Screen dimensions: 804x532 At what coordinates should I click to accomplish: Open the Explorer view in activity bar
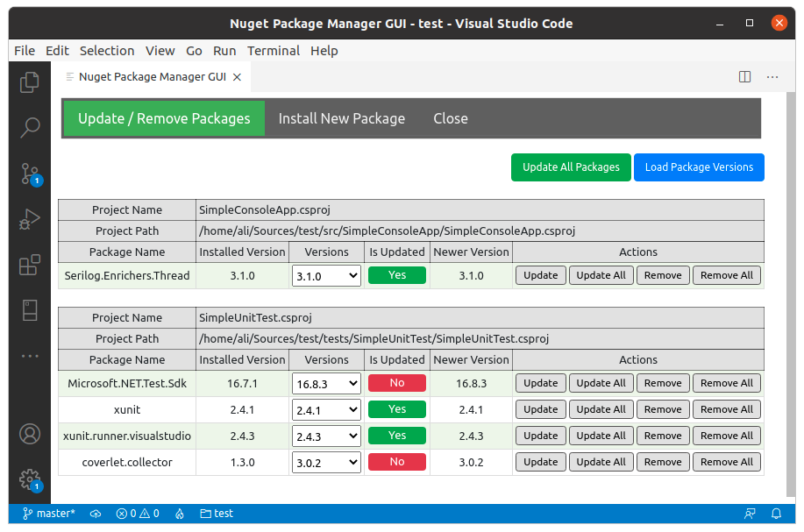coord(30,82)
